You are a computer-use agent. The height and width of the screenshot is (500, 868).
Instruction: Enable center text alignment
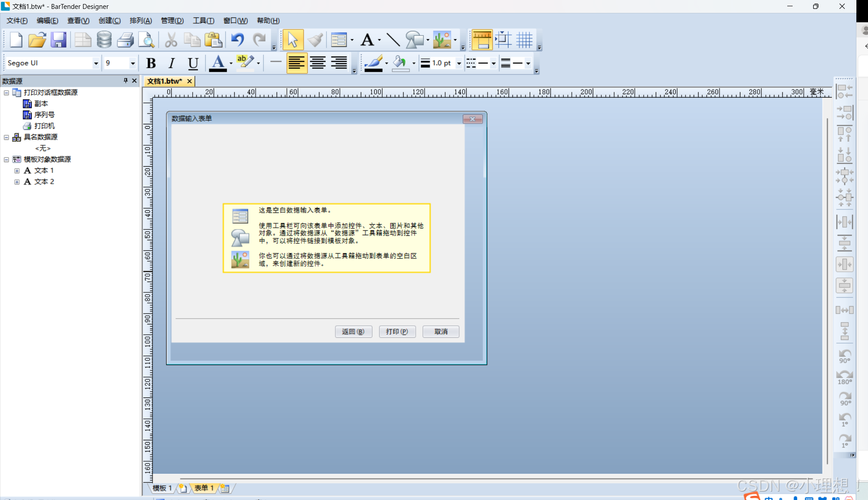[318, 63]
